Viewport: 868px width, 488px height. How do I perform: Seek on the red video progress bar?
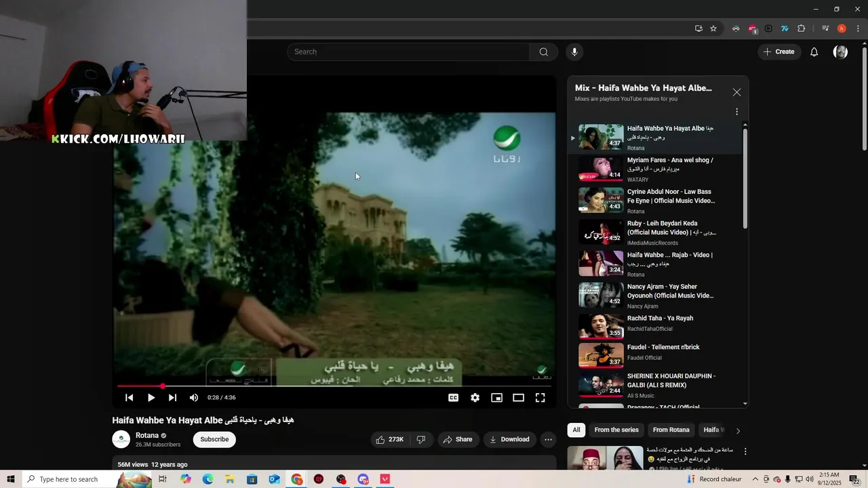334,386
